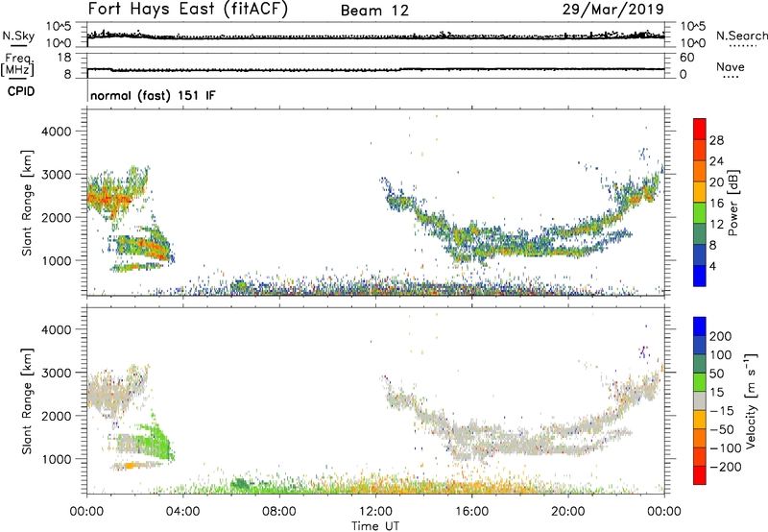Click the '28' Power scale value
Image resolution: width=768 pixels, height=532 pixels.
coord(716,140)
